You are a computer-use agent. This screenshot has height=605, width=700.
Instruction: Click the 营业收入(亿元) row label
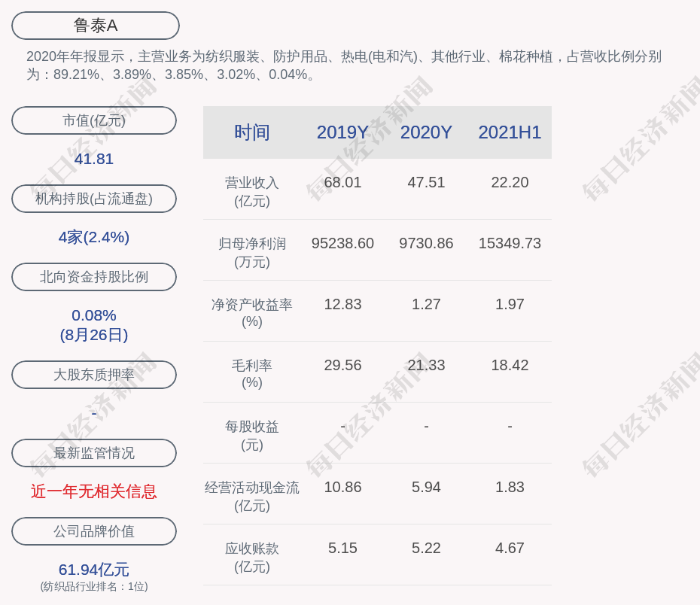point(252,192)
